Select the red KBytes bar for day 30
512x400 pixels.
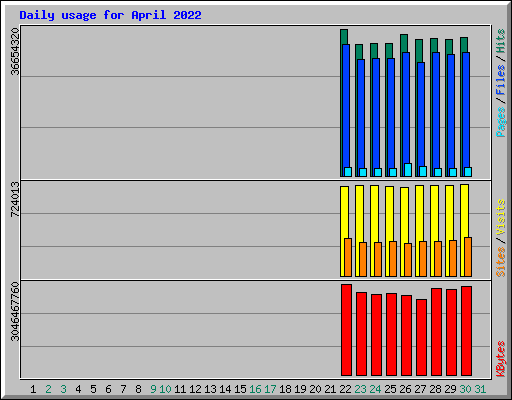coord(466,331)
